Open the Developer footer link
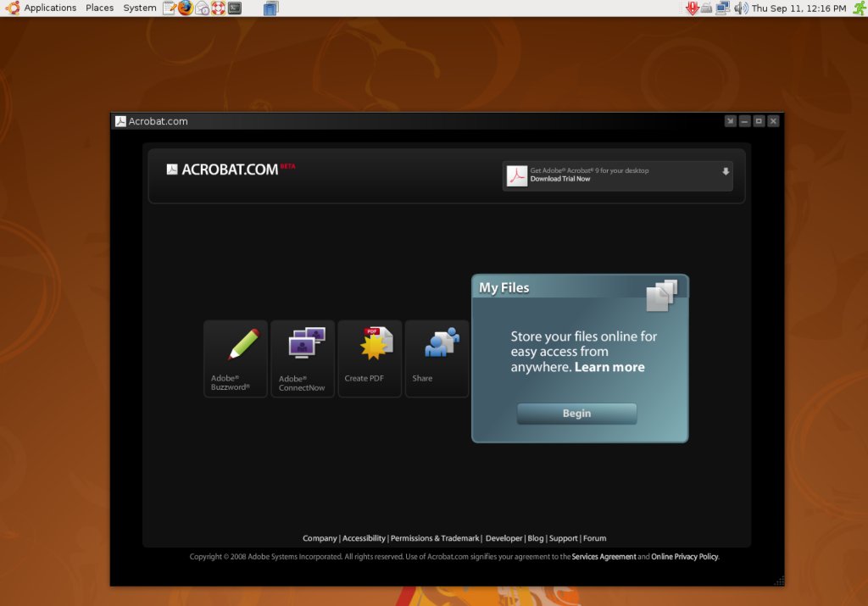The height and width of the screenshot is (606, 868). (x=504, y=538)
